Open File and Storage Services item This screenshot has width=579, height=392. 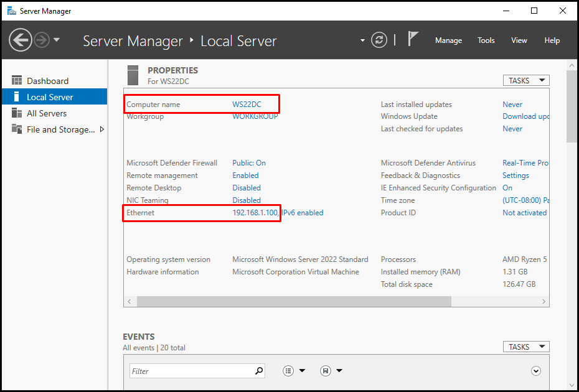click(x=54, y=129)
